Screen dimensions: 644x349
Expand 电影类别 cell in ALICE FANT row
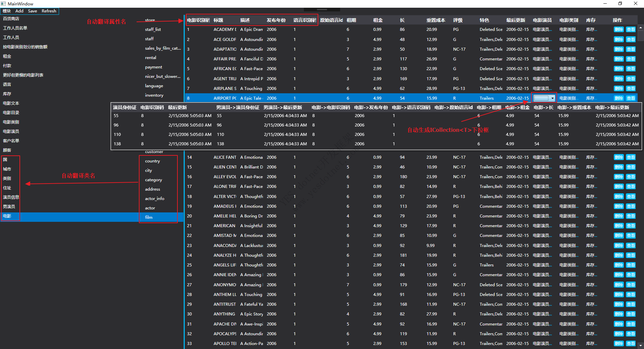point(569,157)
